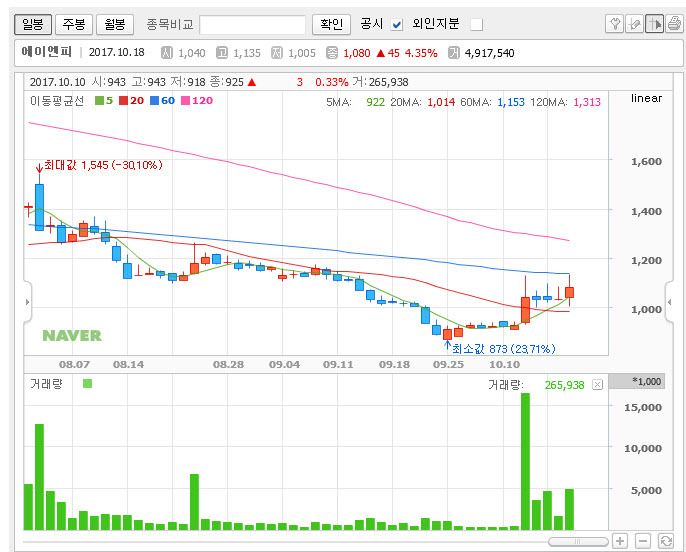Click the green volume value 265,938
The image size is (686, 552).
pyautogui.click(x=564, y=385)
